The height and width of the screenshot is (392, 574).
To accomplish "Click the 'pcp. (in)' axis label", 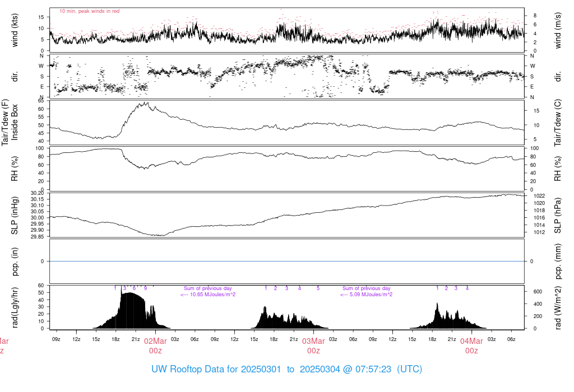I will [15, 262].
